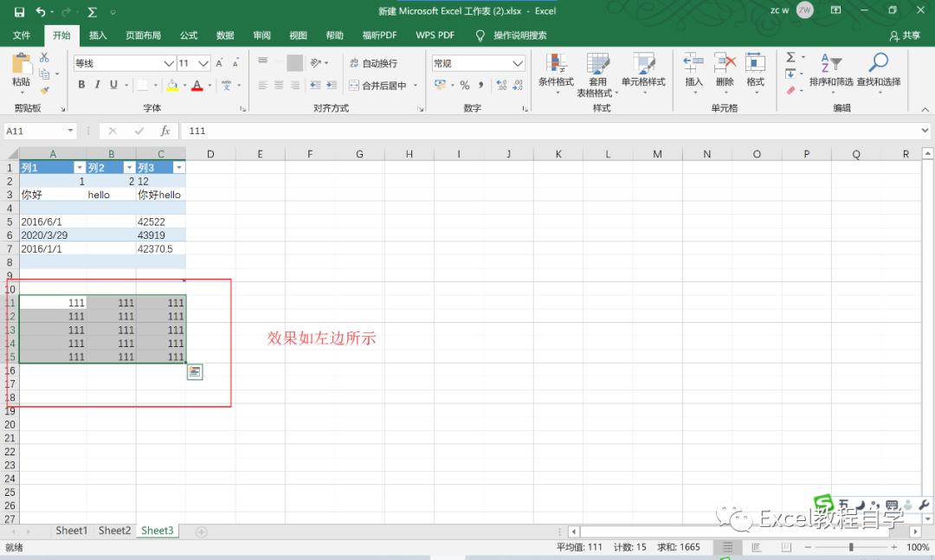Open the 公式 ribbon tab
The height and width of the screenshot is (560, 935).
point(189,35)
